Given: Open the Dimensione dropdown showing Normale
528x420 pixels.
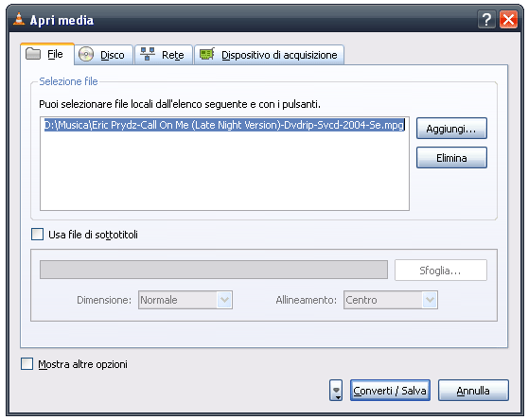Looking at the screenshot, I should point(185,300).
